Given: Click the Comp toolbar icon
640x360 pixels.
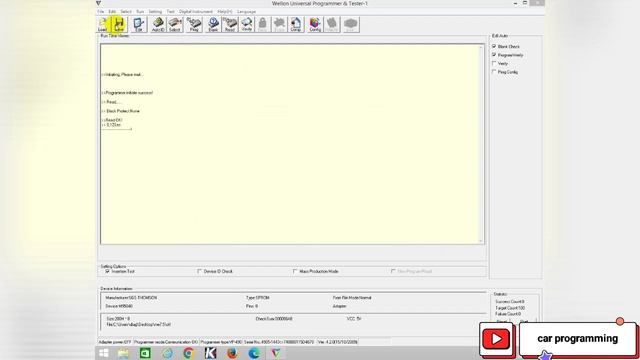Looking at the screenshot, I should pos(296,24).
